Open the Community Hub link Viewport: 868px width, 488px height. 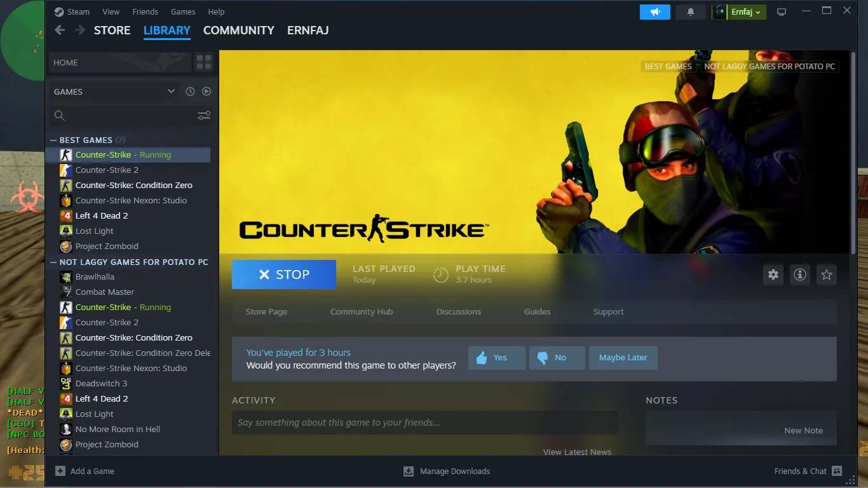362,311
